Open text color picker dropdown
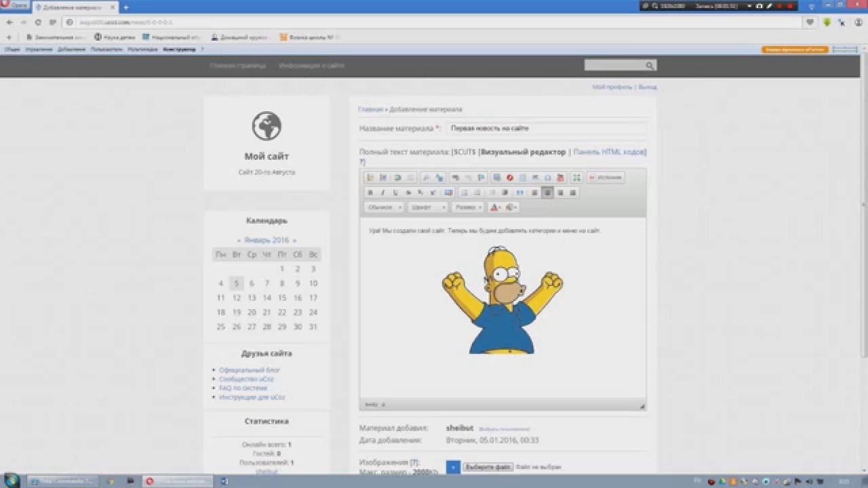868x488 pixels. (x=495, y=207)
